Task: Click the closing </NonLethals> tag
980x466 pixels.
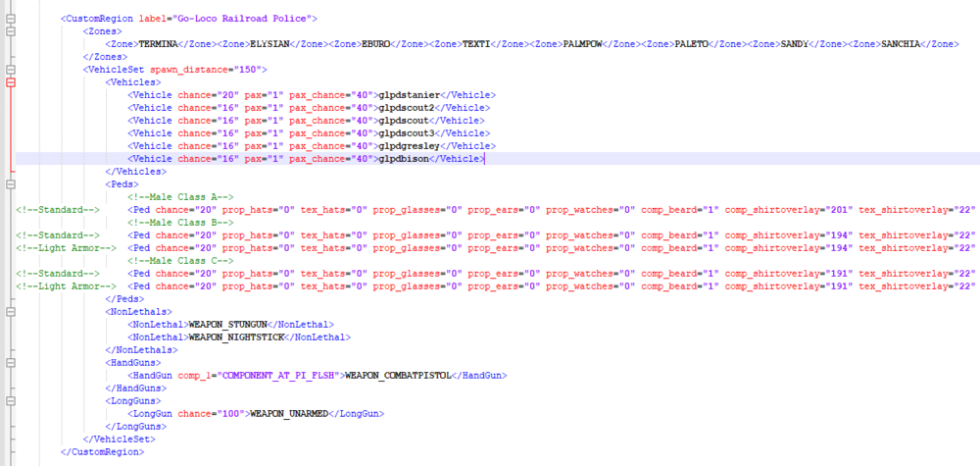Action: click(141, 350)
